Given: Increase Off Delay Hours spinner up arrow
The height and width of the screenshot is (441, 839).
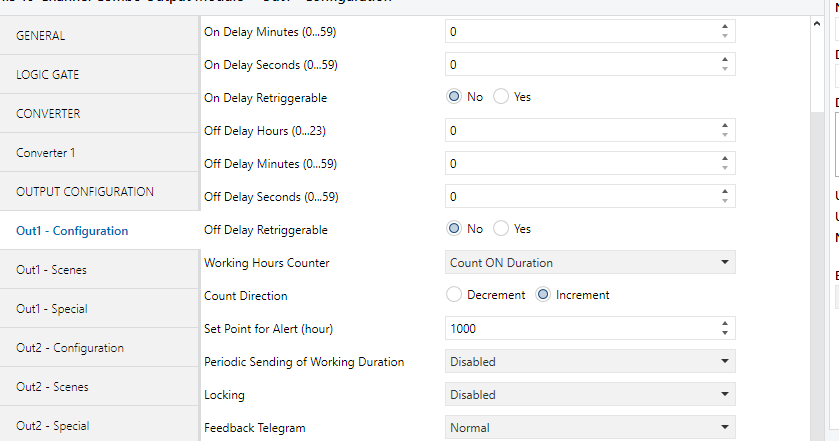Looking at the screenshot, I should coord(725,126).
